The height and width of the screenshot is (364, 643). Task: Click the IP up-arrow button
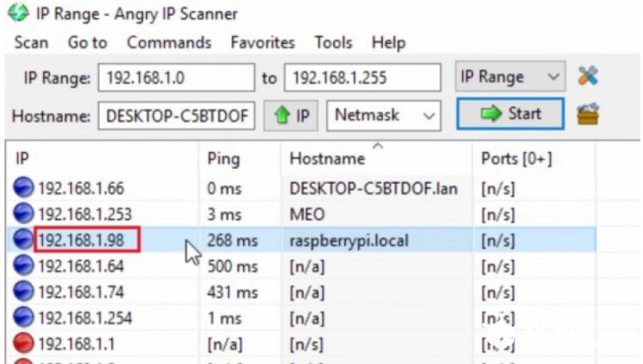click(291, 116)
